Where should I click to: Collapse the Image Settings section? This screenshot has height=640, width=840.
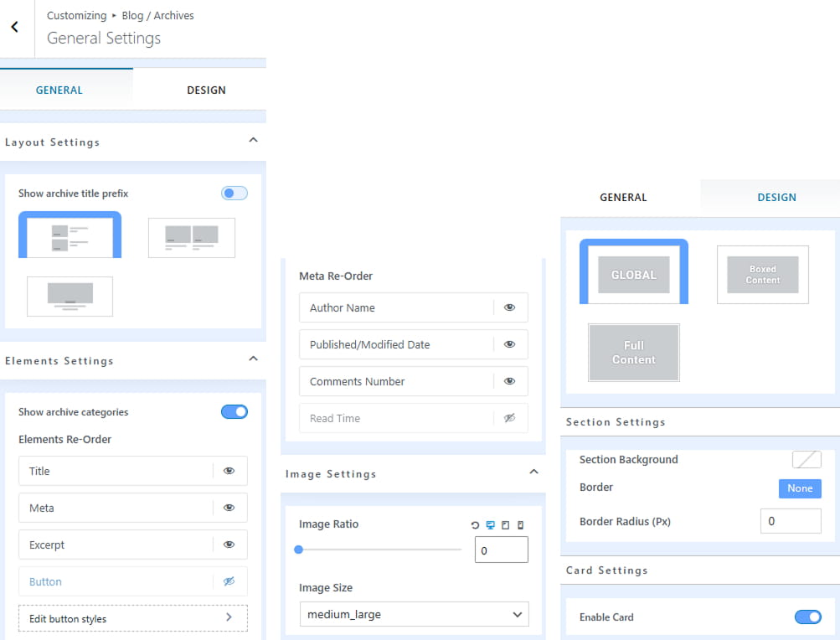tap(534, 472)
